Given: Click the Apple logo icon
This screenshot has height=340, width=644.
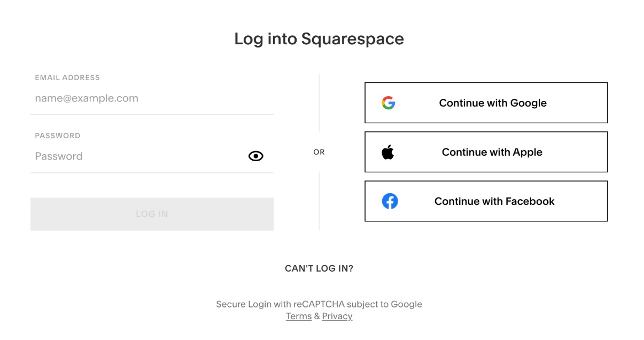Looking at the screenshot, I should coord(387,152).
